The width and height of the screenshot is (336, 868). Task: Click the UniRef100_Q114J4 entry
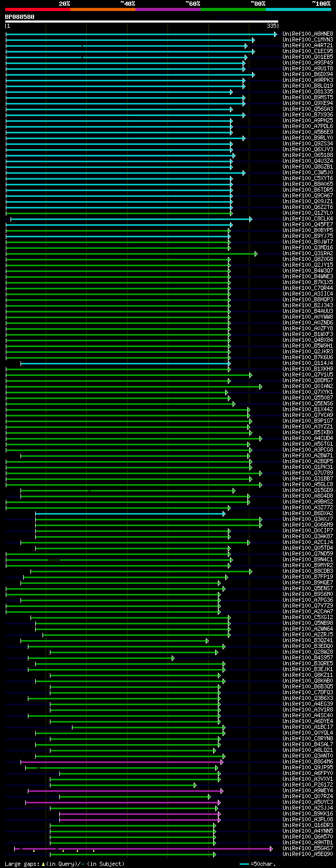308,363
